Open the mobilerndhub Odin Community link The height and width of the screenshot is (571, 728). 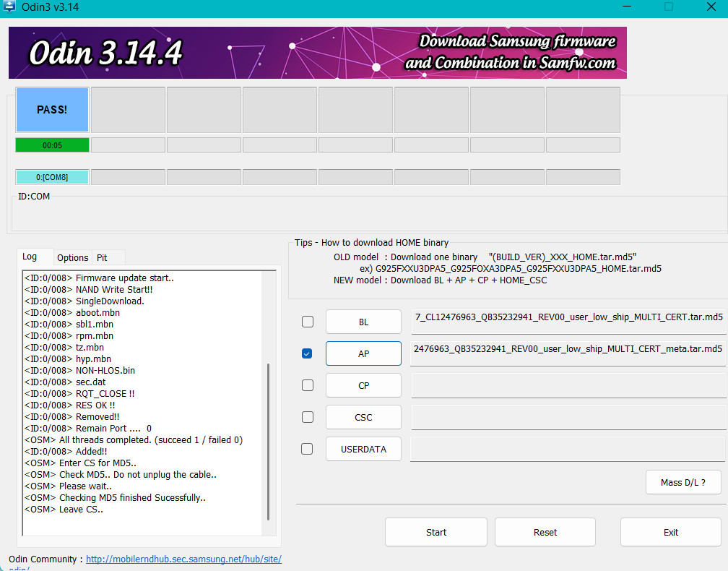tap(184, 559)
